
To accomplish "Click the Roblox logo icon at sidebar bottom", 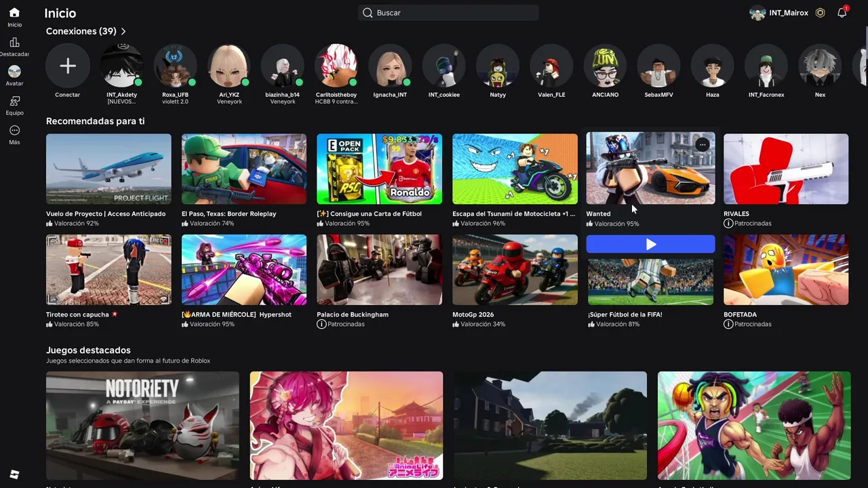I will pyautogui.click(x=14, y=474).
